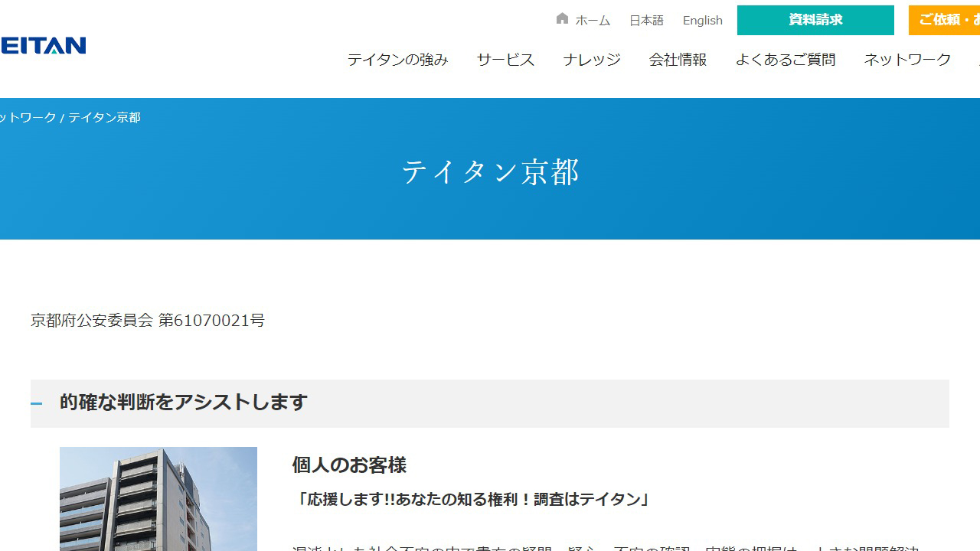Click the 個人のお客様 heading

coord(348,465)
